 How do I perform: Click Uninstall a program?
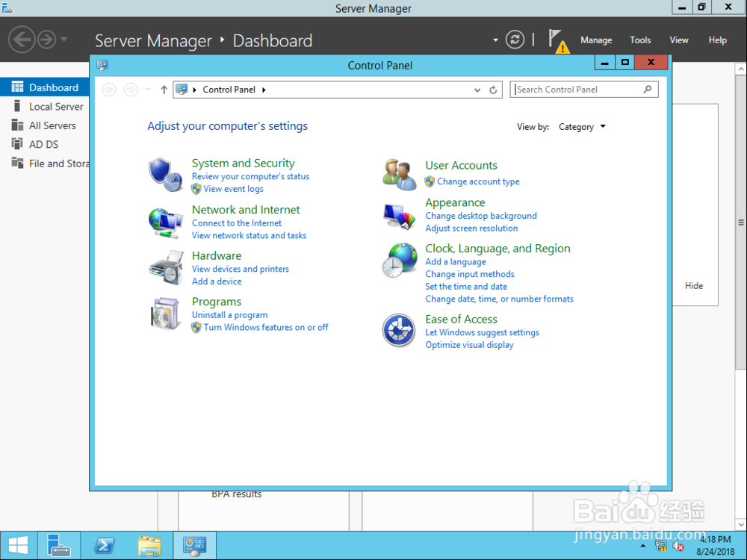pyautogui.click(x=229, y=315)
